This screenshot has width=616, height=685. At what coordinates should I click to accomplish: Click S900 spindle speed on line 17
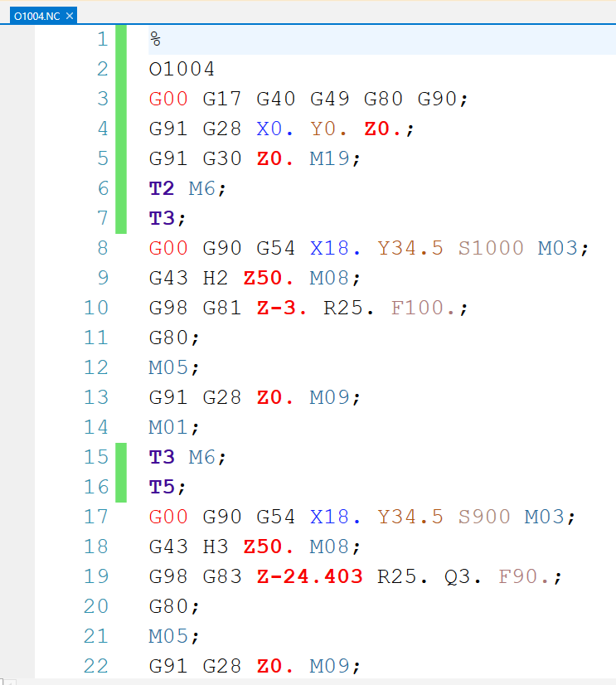[x=484, y=517]
